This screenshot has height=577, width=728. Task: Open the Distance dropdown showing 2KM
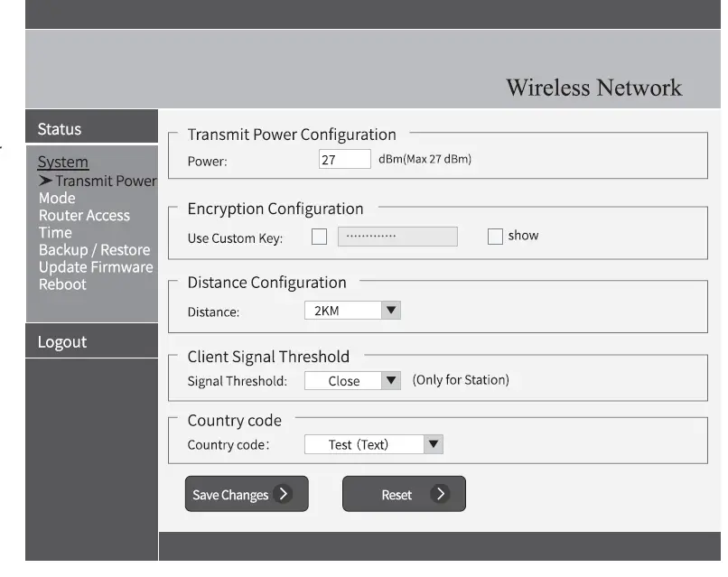pos(352,311)
